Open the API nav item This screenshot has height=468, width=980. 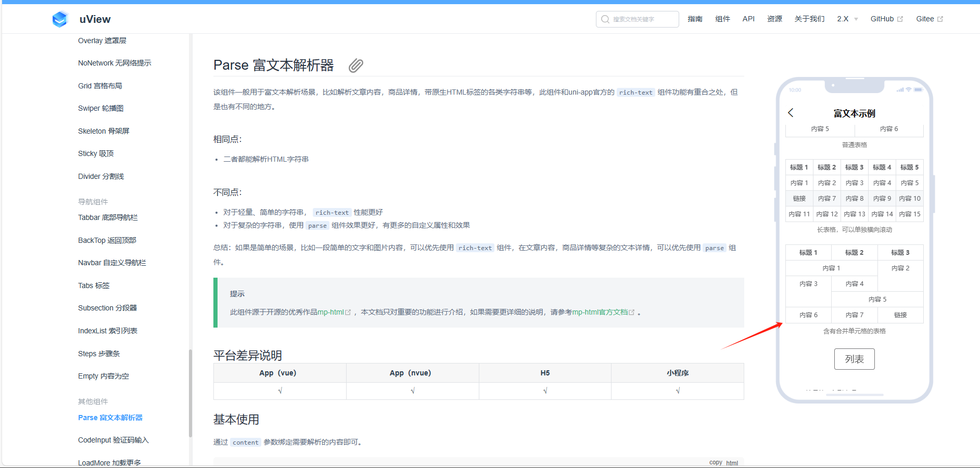[x=748, y=19]
